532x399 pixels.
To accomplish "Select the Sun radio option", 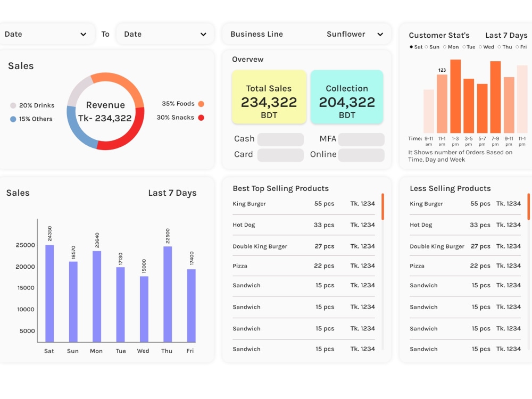I will click(x=427, y=47).
